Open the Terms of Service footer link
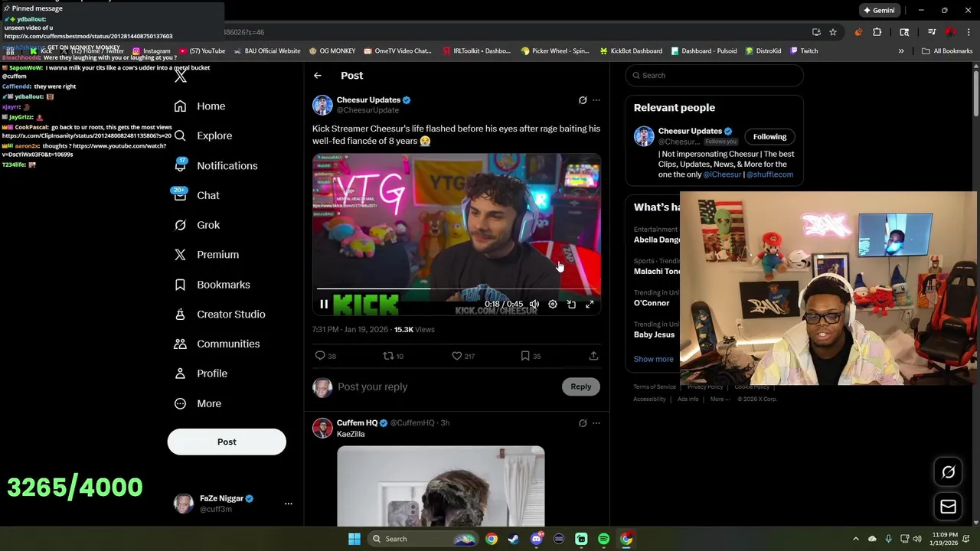The width and height of the screenshot is (980, 551). [655, 387]
